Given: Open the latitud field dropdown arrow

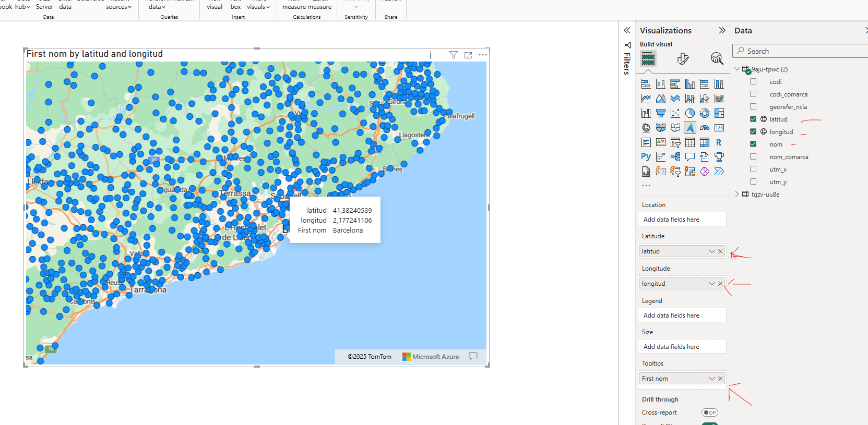Looking at the screenshot, I should pyautogui.click(x=712, y=251).
